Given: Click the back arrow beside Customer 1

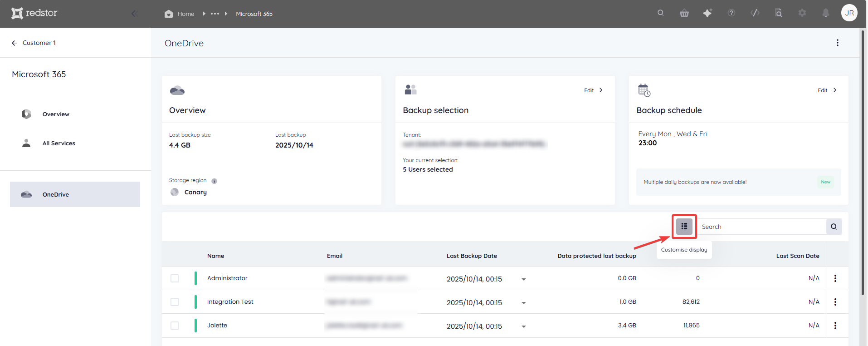Looking at the screenshot, I should coord(14,43).
